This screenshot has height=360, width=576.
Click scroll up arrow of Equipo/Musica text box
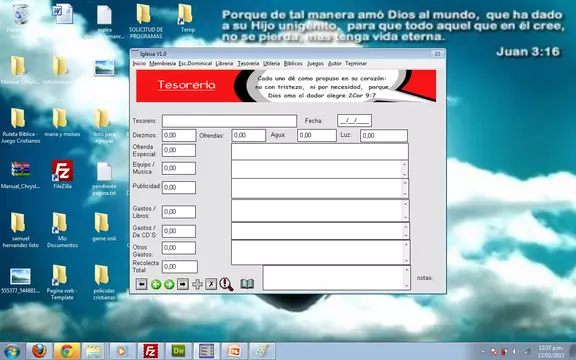click(x=404, y=164)
